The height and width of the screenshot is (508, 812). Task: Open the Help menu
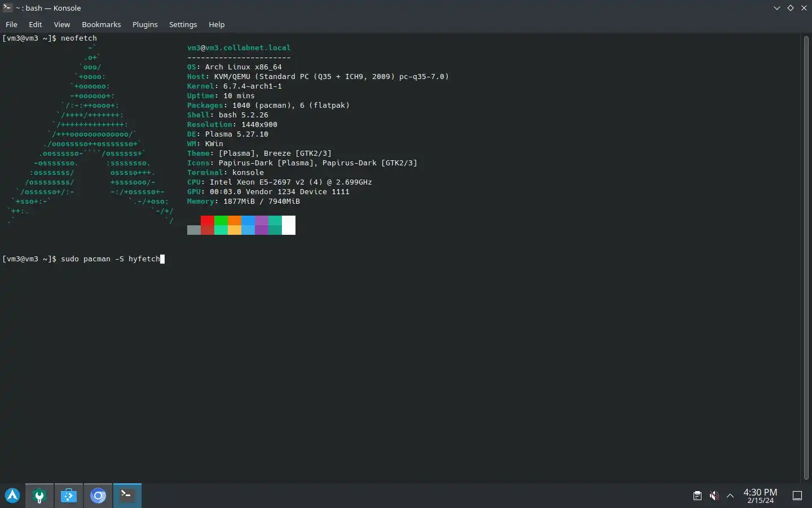[x=217, y=24]
